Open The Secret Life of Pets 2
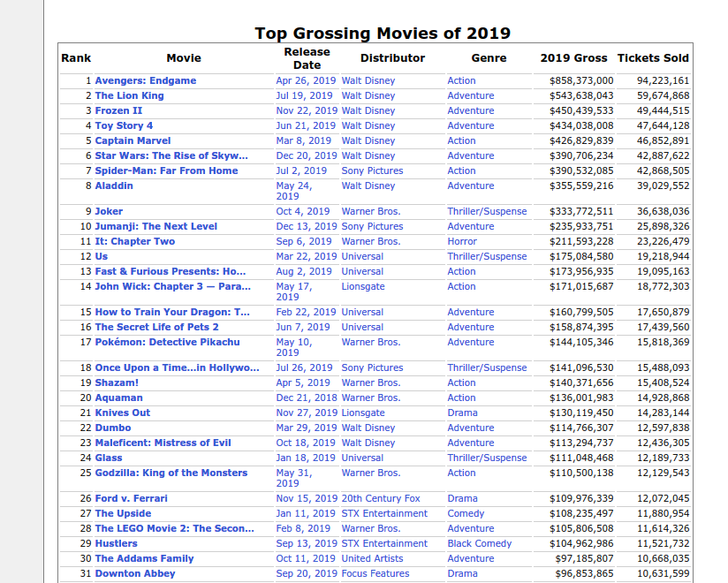The image size is (728, 583). click(156, 327)
